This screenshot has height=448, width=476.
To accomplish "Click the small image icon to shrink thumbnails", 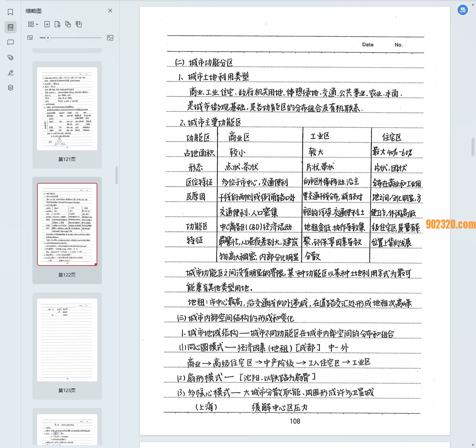I will point(30,38).
